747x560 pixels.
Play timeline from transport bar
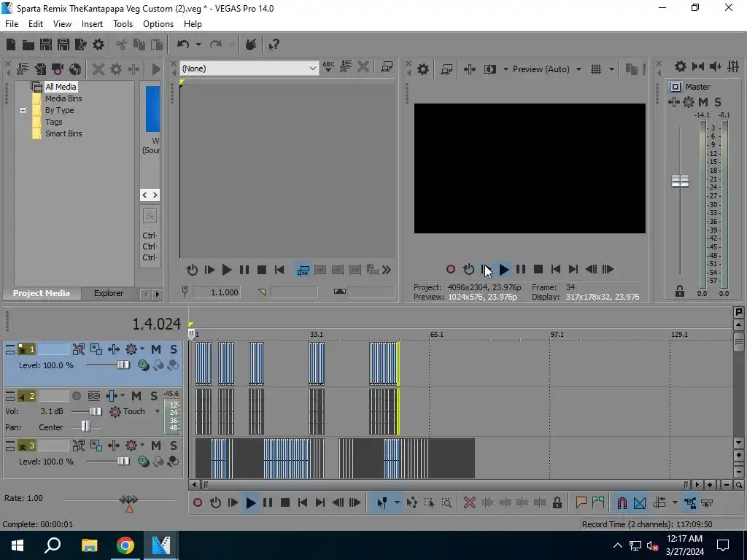[x=251, y=503]
